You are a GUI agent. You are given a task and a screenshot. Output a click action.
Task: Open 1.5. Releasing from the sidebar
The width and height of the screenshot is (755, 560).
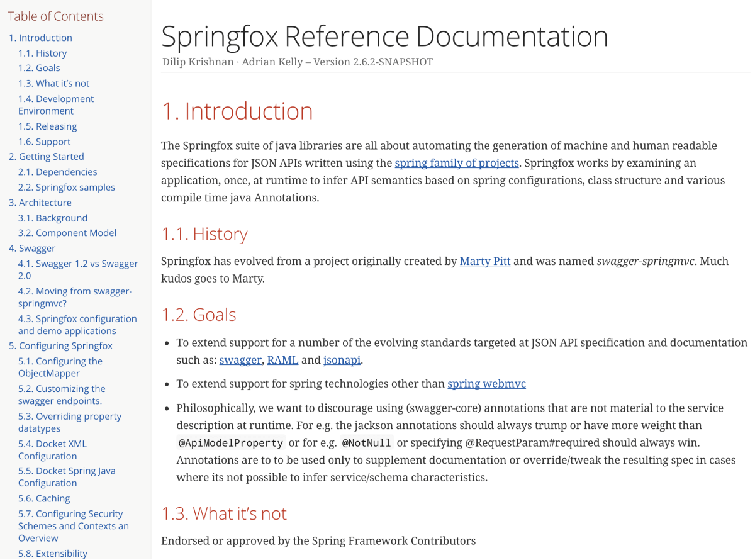point(47,126)
